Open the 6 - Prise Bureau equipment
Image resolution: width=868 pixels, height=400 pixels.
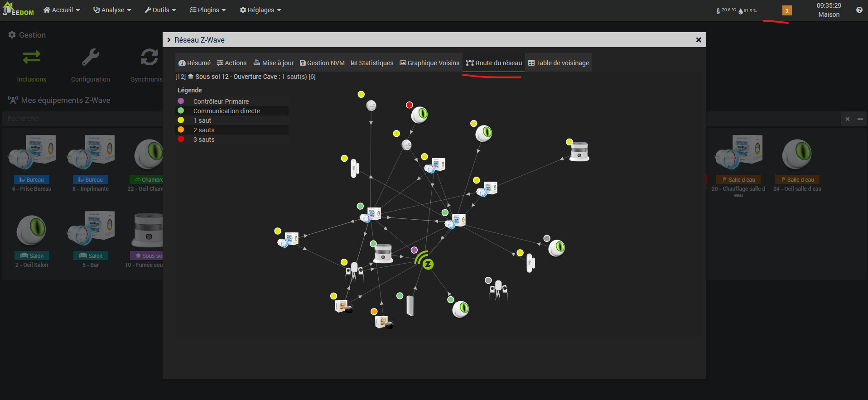32,164
